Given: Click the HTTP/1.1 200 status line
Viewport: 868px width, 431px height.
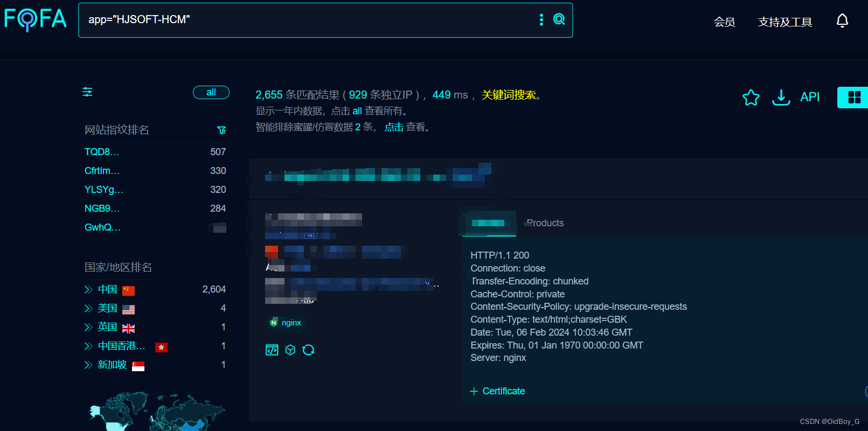Looking at the screenshot, I should [x=499, y=255].
